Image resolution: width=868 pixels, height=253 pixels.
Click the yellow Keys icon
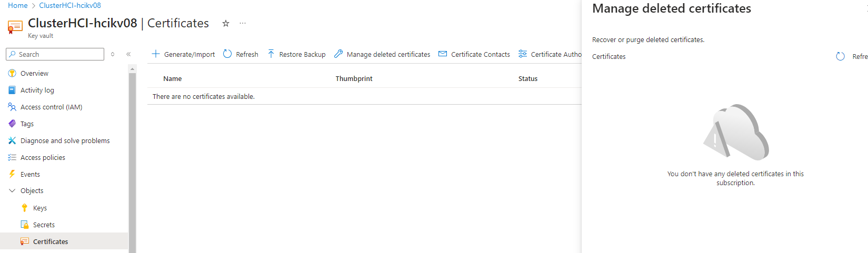point(24,208)
